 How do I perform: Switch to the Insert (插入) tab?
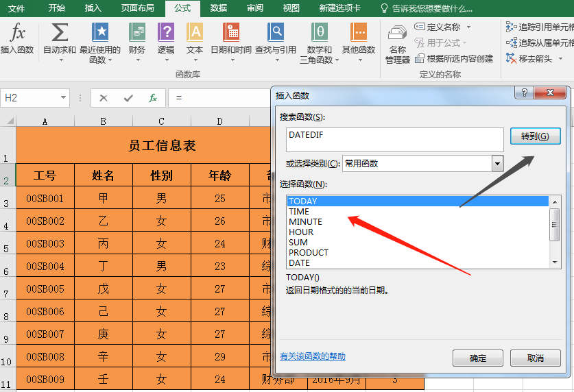[x=93, y=8]
